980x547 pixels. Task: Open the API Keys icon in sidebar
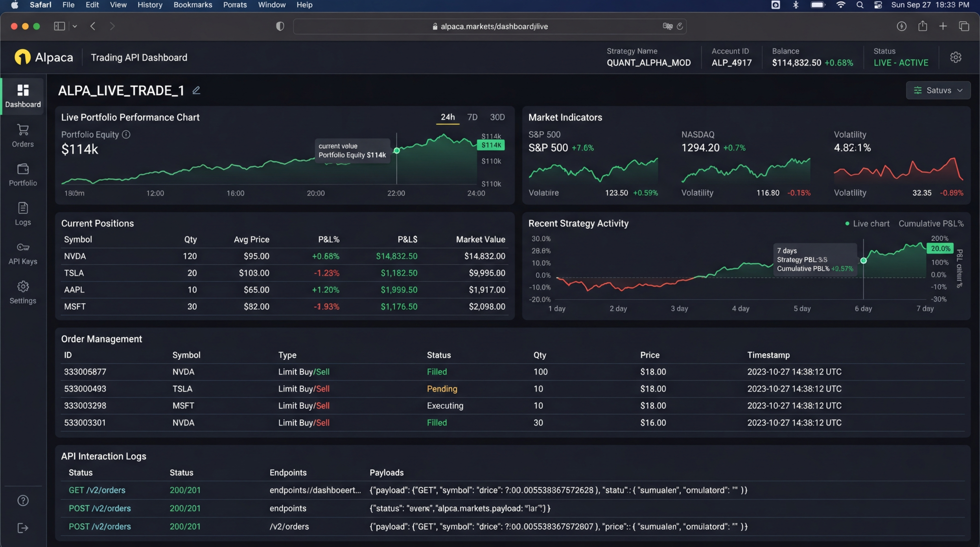coord(22,247)
